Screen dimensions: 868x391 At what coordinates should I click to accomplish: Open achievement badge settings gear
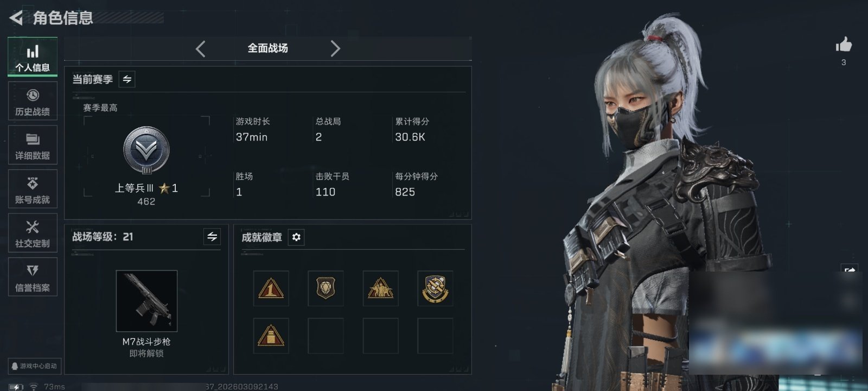pos(296,237)
